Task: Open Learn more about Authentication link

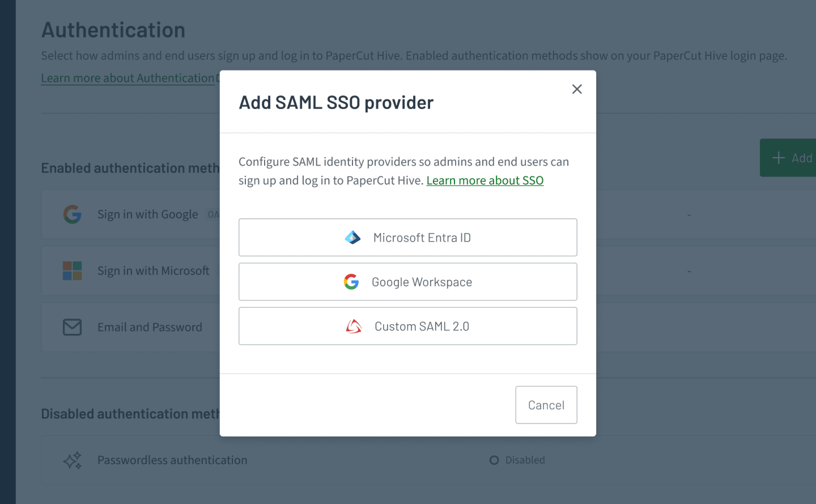Action: (127, 78)
